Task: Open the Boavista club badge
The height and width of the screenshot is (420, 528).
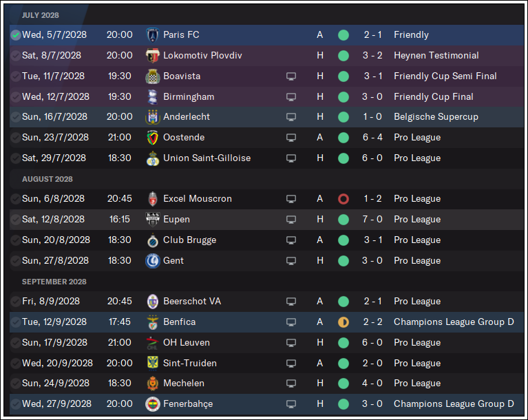Action: (153, 76)
